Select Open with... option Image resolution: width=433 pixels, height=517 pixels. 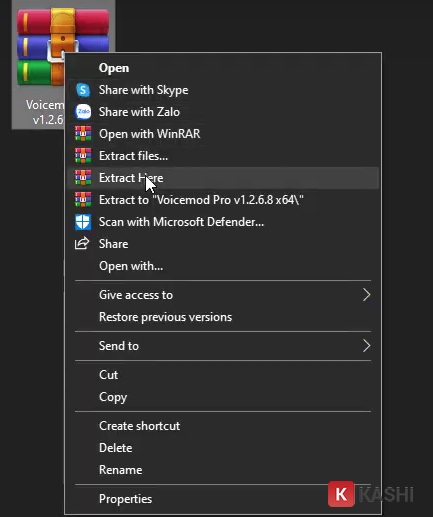coord(223,266)
